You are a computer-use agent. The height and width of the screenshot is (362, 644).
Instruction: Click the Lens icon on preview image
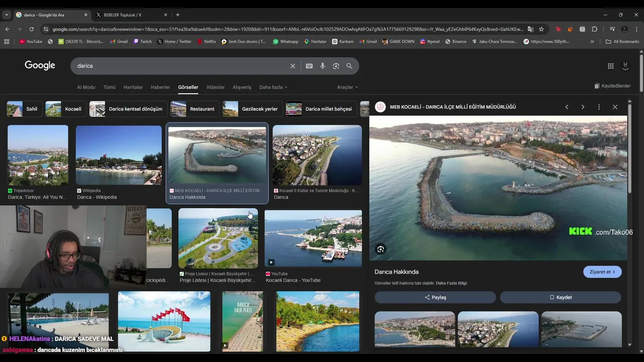click(381, 249)
